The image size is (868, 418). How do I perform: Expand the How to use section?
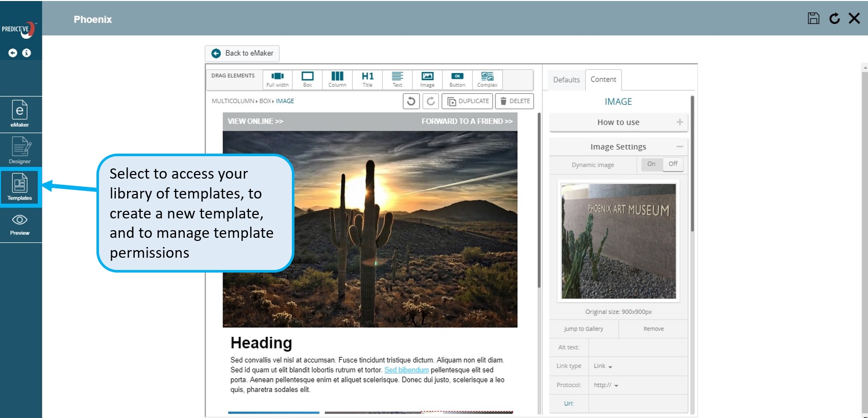(x=618, y=122)
